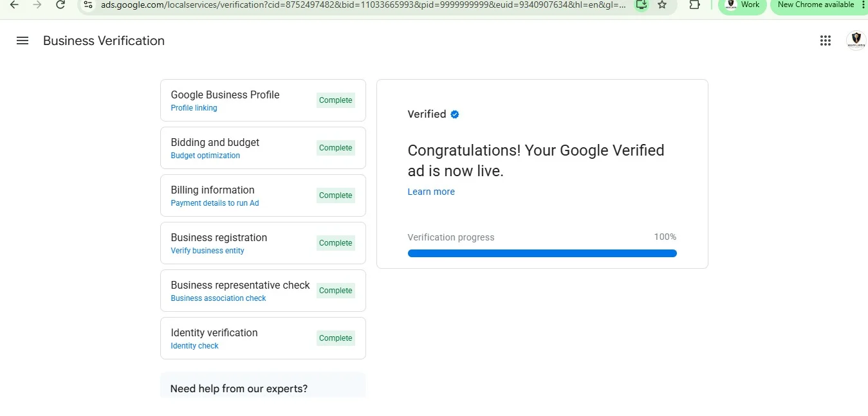Click the Congratulations headline text

pyautogui.click(x=536, y=161)
